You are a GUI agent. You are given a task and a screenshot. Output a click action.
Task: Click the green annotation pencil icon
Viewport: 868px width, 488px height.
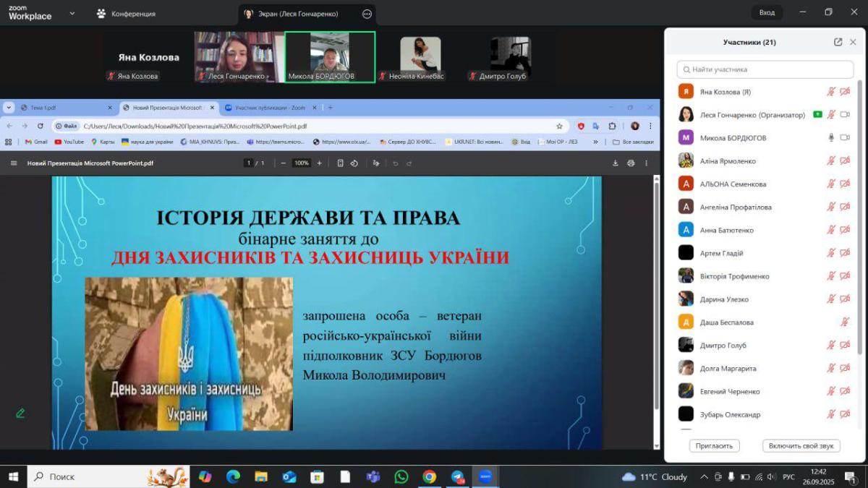[x=20, y=413]
